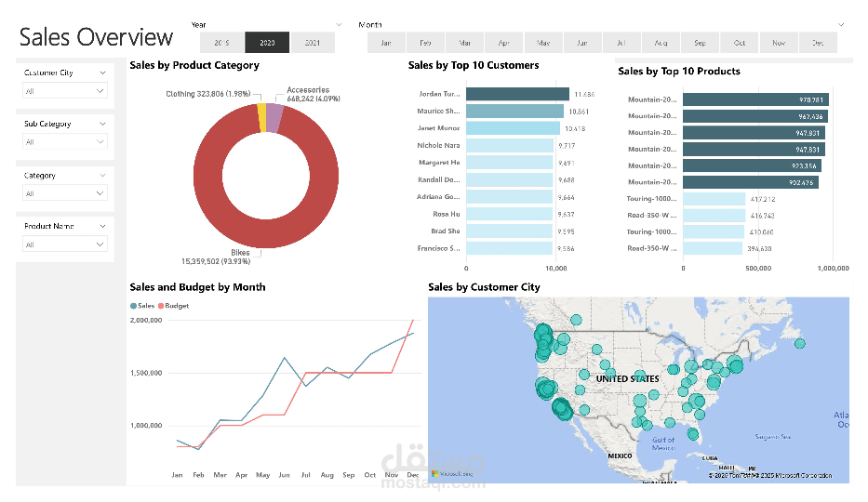Viewport: 868px width, 502px height.
Task: Filter by Dec in Month slicer
Action: click(818, 43)
